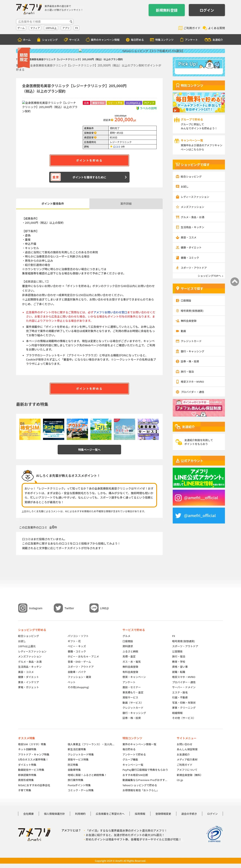Viewport: 241px width, 868px height.
Task: Click the 反映目安 help icon
Action: click(x=95, y=133)
